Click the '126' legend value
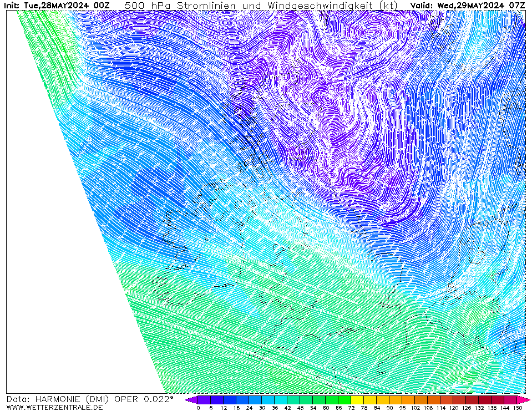 466,408
